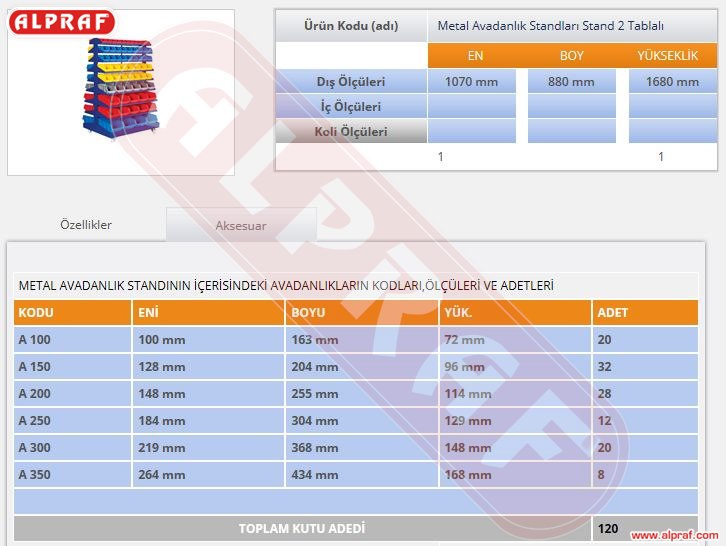Click the 1070 mm width cell

point(471,82)
